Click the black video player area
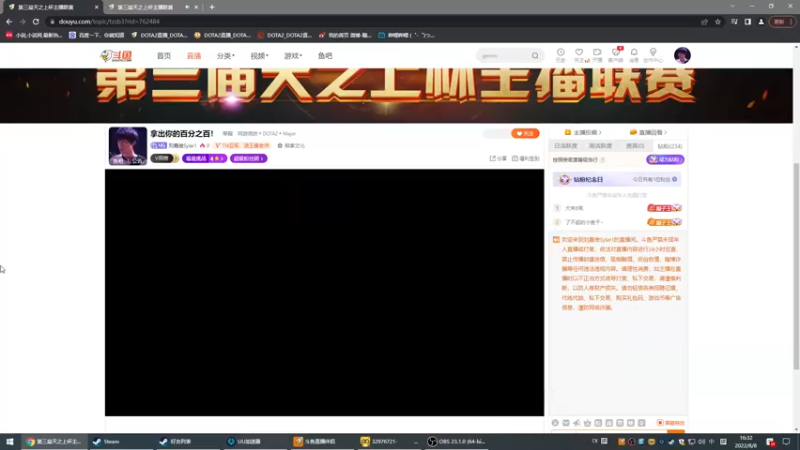The image size is (800, 450). click(324, 293)
